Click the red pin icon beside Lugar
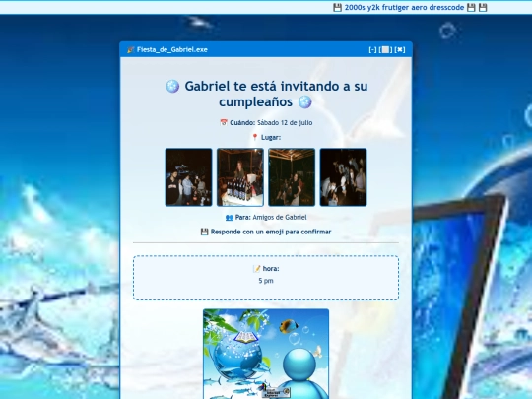Image resolution: width=532 pixels, height=399 pixels. point(255,137)
